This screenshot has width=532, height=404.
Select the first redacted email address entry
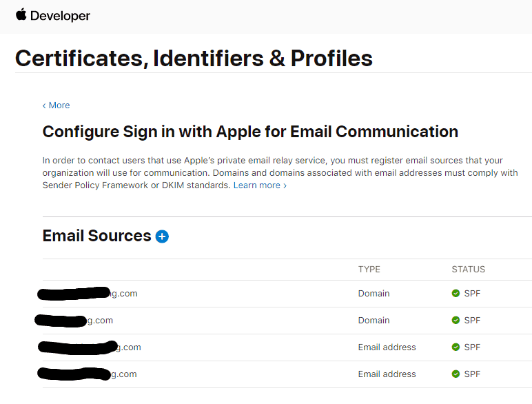(90, 347)
